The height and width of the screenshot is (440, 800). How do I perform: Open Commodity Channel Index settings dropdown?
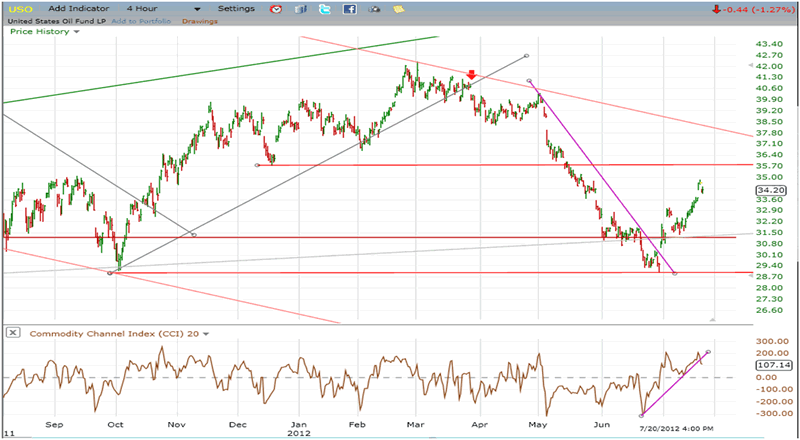point(206,333)
